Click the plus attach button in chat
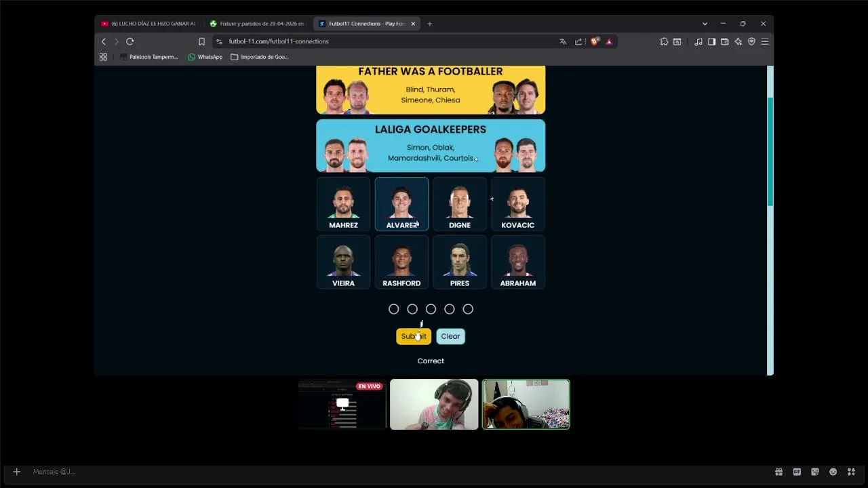 17,472
